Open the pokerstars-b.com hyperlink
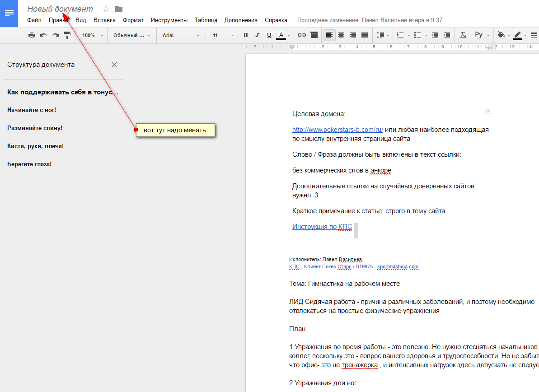539x392 pixels. coord(337,130)
